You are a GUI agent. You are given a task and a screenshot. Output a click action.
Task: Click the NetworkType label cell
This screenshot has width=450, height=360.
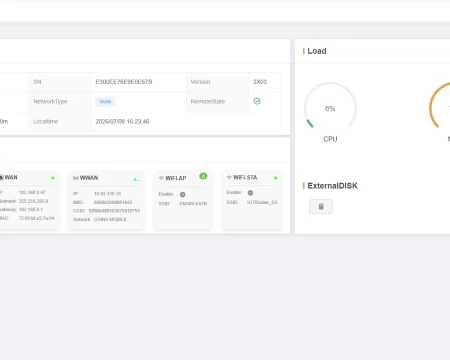pos(61,101)
